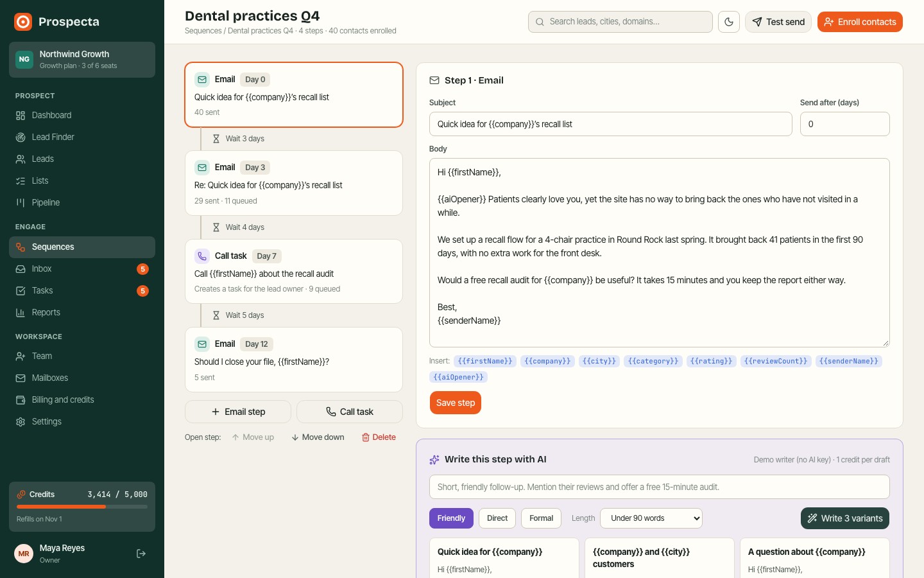Click the Day 3 email step icon
Viewport: 924px width, 578px height.
point(202,168)
